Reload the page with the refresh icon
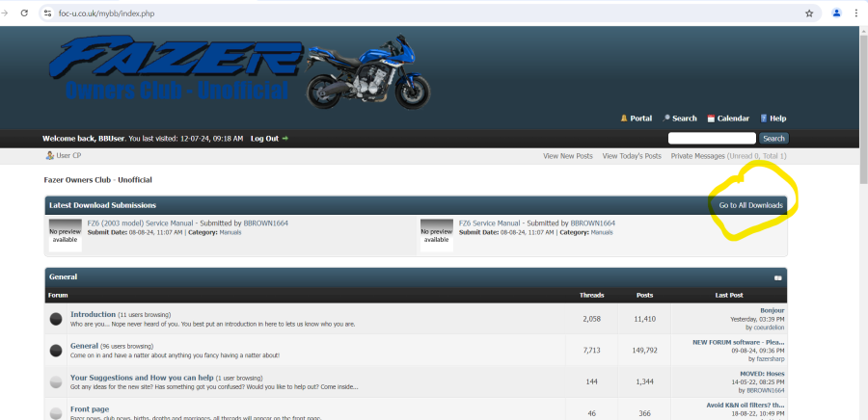This screenshot has height=420, width=868. [24, 13]
